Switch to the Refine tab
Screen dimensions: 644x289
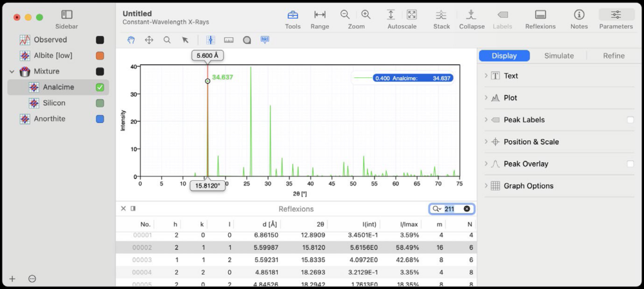613,55
